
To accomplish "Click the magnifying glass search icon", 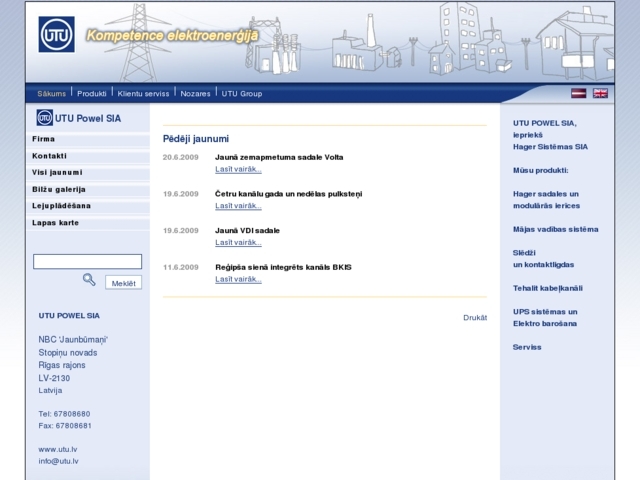I will pyautogui.click(x=89, y=280).
